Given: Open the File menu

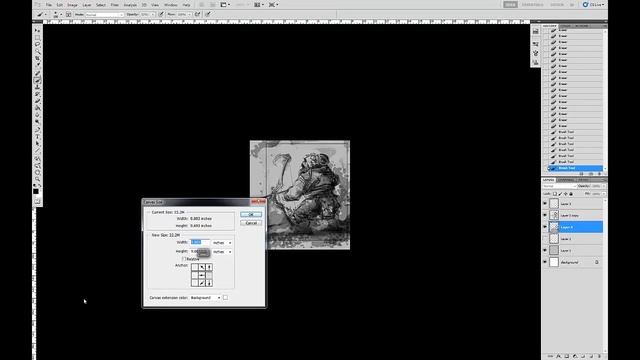Looking at the screenshot, I should [49, 5].
